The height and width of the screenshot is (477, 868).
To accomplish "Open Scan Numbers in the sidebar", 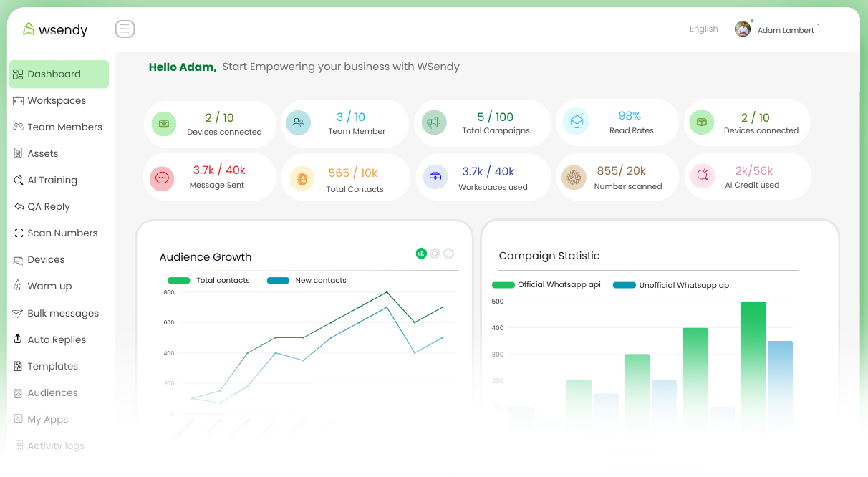I will tap(62, 233).
